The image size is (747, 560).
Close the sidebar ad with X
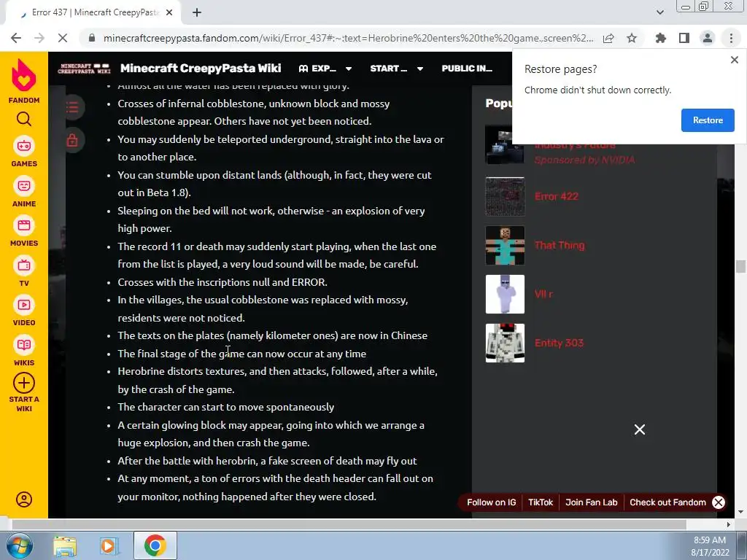pos(639,429)
